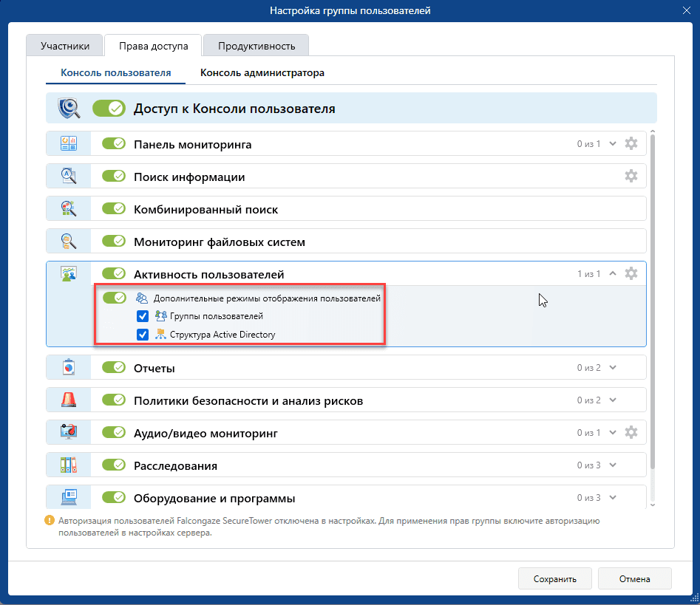This screenshot has height=605, width=700.
Task: Disable Дополнительные режимы отображения пользователей toggle
Action: [115, 298]
